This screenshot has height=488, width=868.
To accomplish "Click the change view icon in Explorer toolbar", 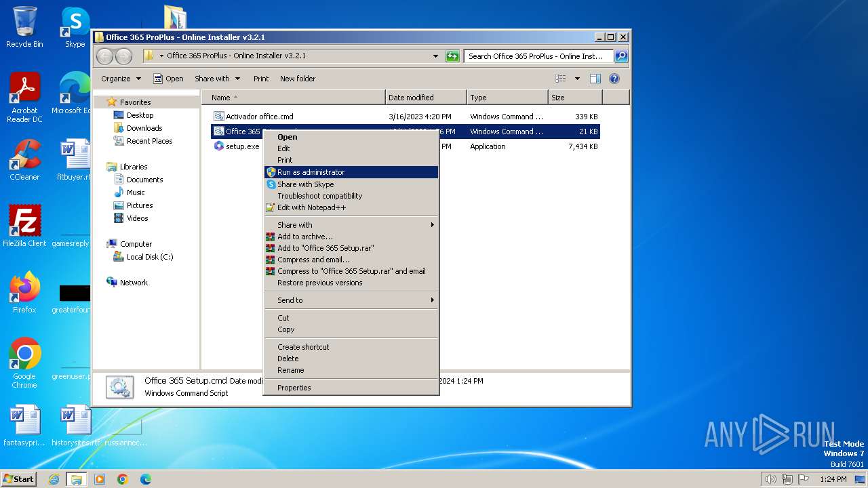I will [x=561, y=79].
